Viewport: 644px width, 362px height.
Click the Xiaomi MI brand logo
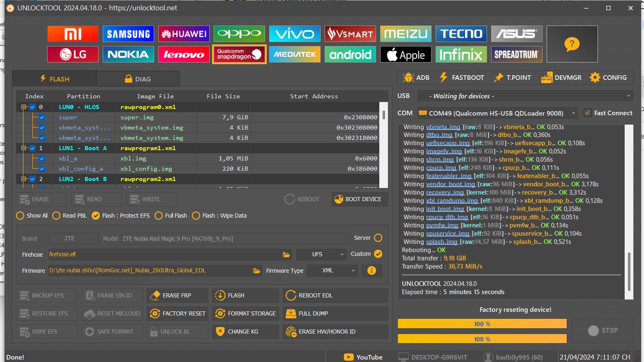(73, 34)
